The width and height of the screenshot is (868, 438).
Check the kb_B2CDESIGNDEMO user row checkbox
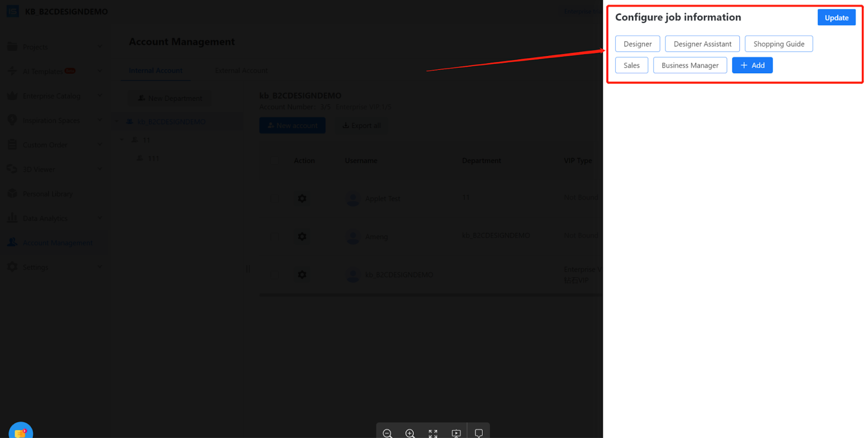click(x=273, y=275)
